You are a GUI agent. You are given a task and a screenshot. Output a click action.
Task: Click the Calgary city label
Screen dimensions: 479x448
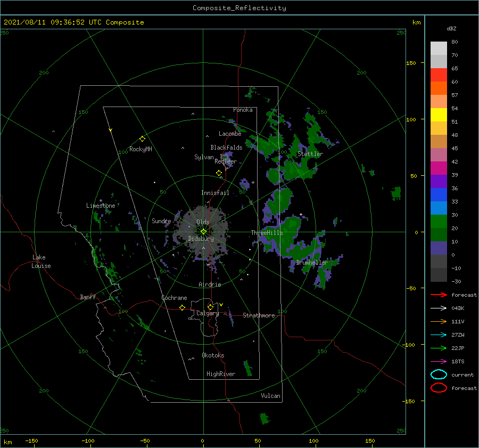click(208, 313)
